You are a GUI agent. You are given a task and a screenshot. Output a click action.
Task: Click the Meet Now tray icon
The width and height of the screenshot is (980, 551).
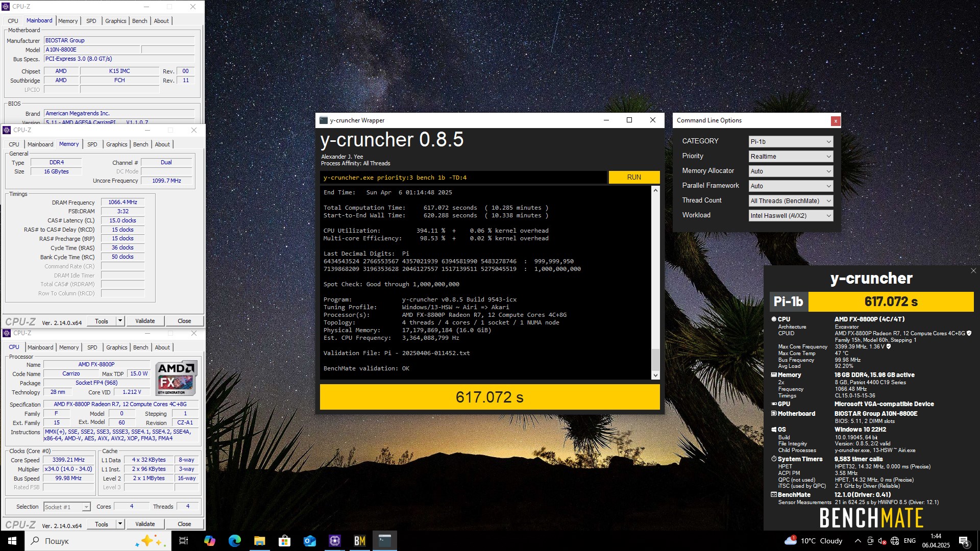point(870,541)
